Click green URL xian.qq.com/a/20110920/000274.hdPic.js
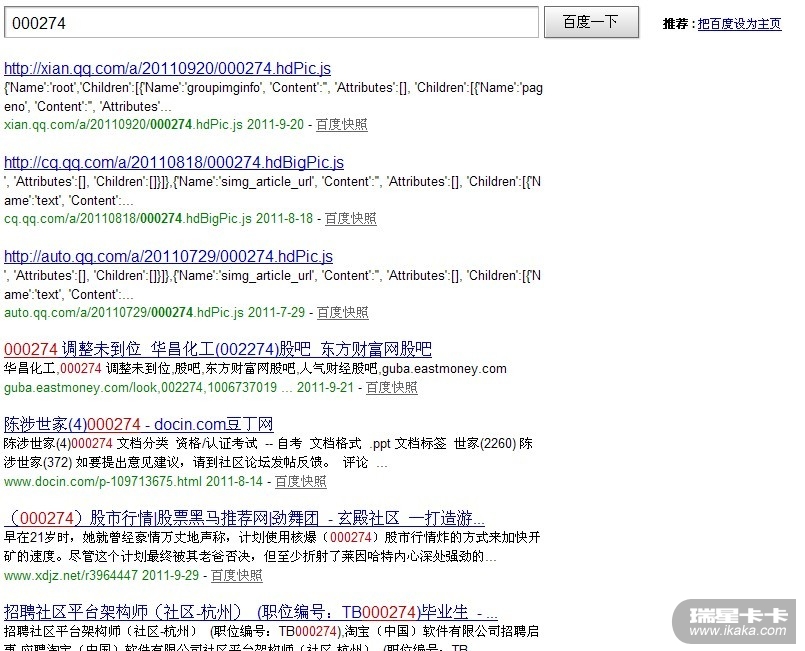 pos(123,125)
